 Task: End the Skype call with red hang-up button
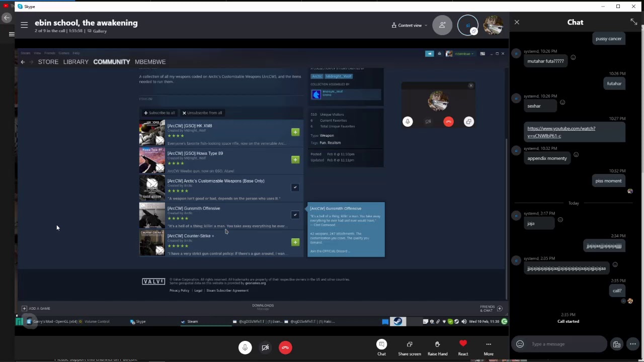[285, 347]
